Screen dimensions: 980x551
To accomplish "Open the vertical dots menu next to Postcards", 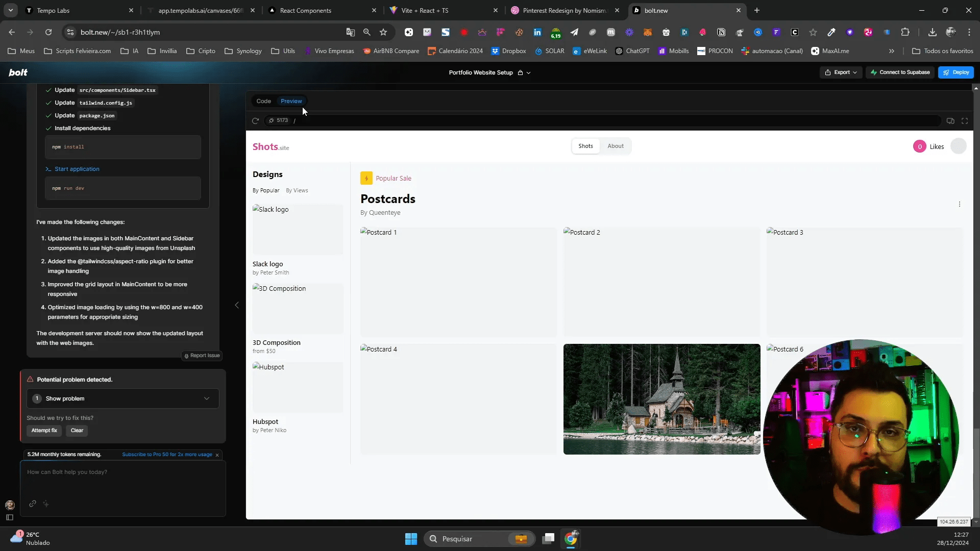I will tap(960, 204).
